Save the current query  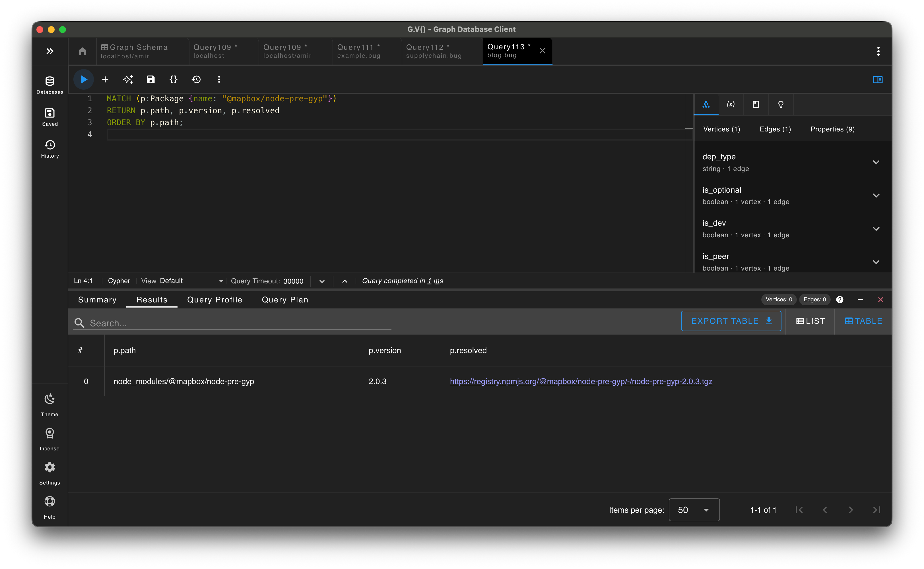click(150, 79)
